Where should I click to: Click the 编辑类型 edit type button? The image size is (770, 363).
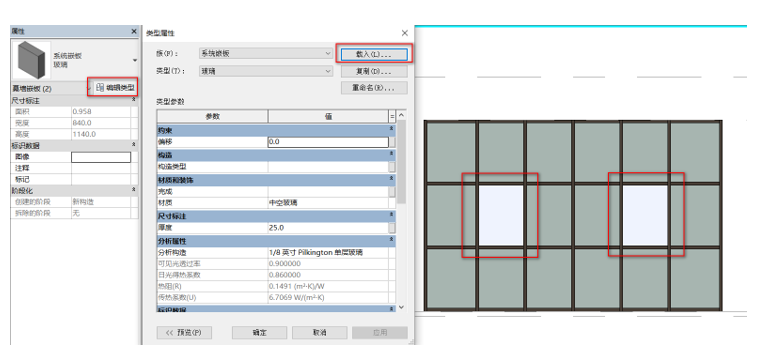click(115, 87)
